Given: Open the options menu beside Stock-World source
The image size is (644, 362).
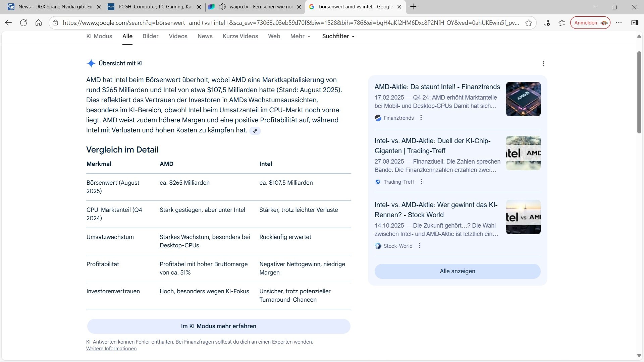Looking at the screenshot, I should [420, 246].
